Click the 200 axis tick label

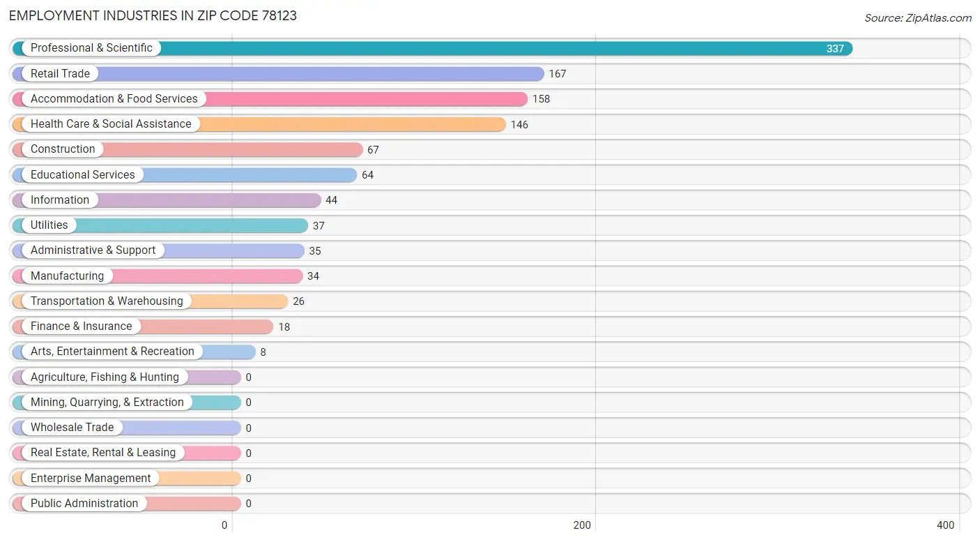click(x=582, y=525)
